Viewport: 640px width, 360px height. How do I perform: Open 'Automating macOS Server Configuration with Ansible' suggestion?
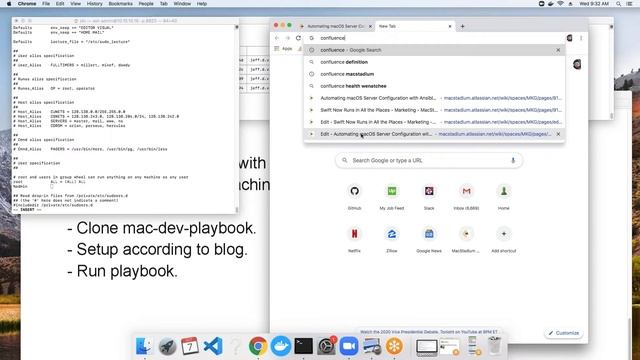tap(434, 98)
